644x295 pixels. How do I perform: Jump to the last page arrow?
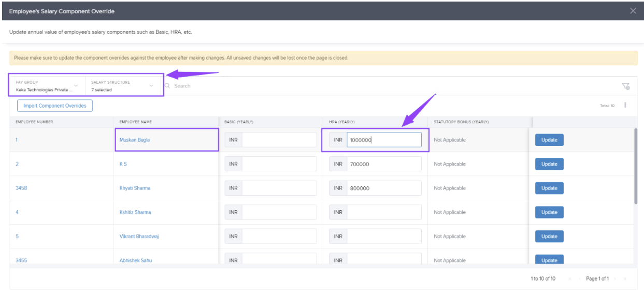click(625, 279)
